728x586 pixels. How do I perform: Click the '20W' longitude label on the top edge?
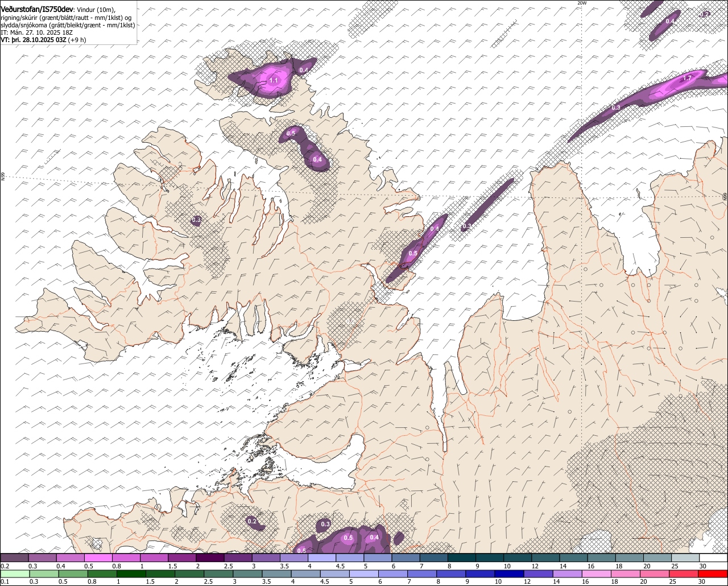point(581,3)
